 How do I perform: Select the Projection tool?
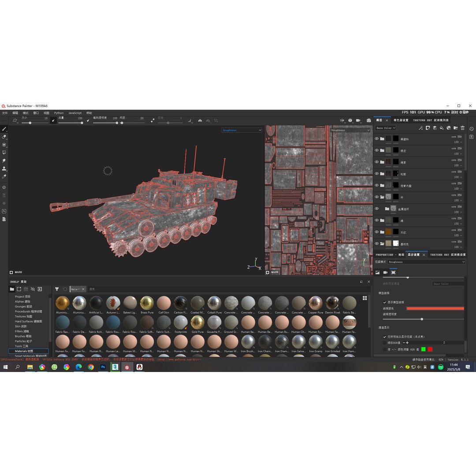tap(4, 145)
